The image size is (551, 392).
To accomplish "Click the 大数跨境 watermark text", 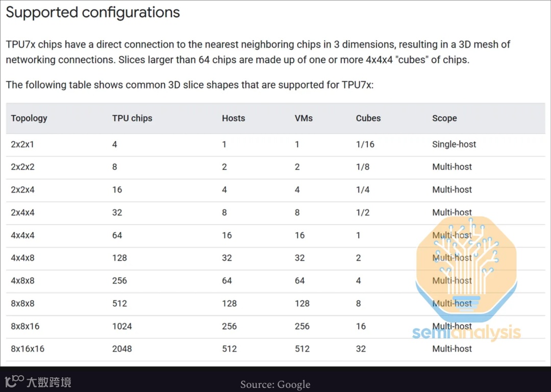I will [x=49, y=382].
